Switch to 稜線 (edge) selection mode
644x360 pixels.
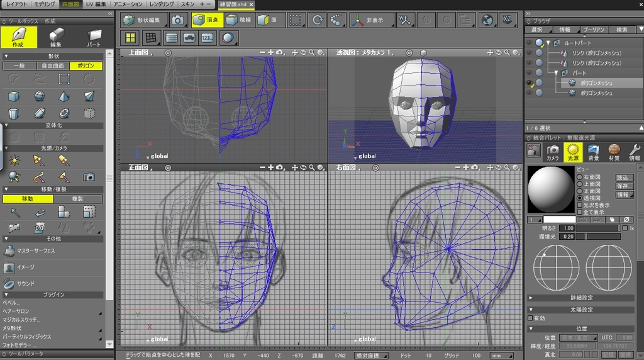pos(239,20)
